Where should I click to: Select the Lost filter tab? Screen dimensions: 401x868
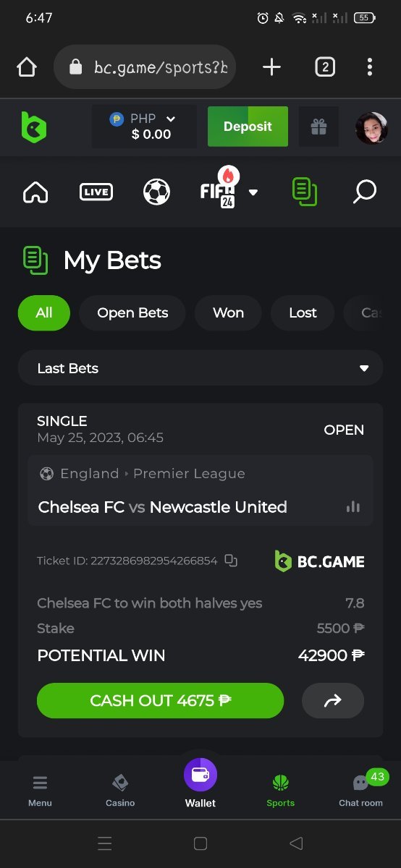coord(303,313)
